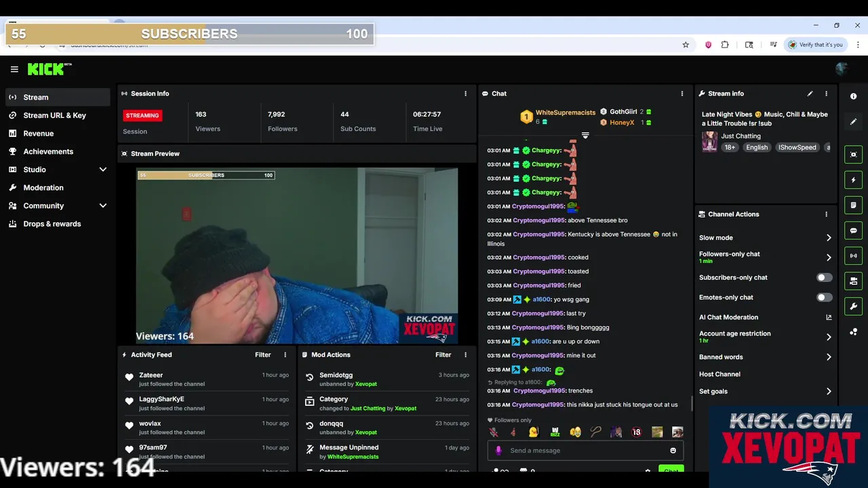The image size is (868, 488).
Task: Click the purple microphone icon in message box
Action: coord(498,451)
